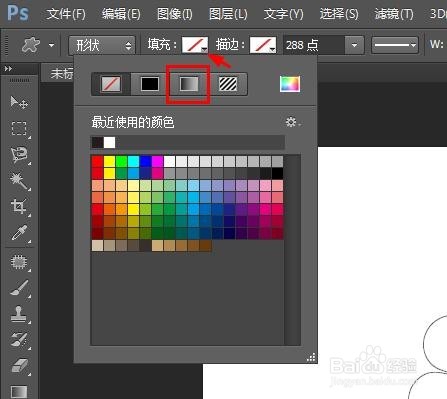Image resolution: width=447 pixels, height=399 pixels.
Task: Open the 滤镜(T) menu
Action: 394,14
